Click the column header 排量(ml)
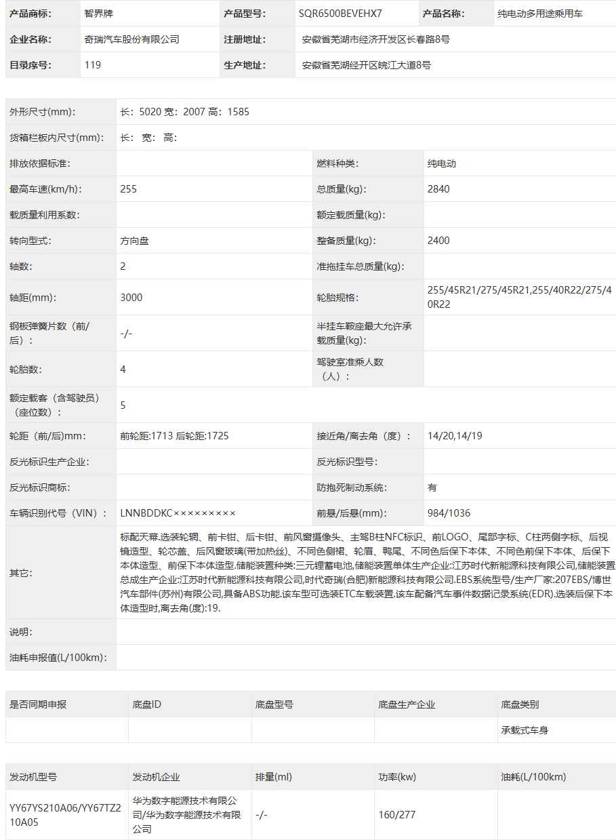 point(273,777)
